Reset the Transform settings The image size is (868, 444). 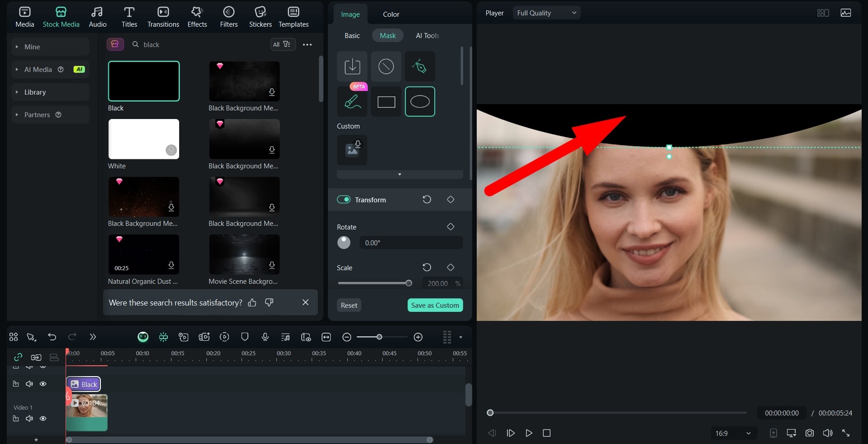tap(427, 200)
